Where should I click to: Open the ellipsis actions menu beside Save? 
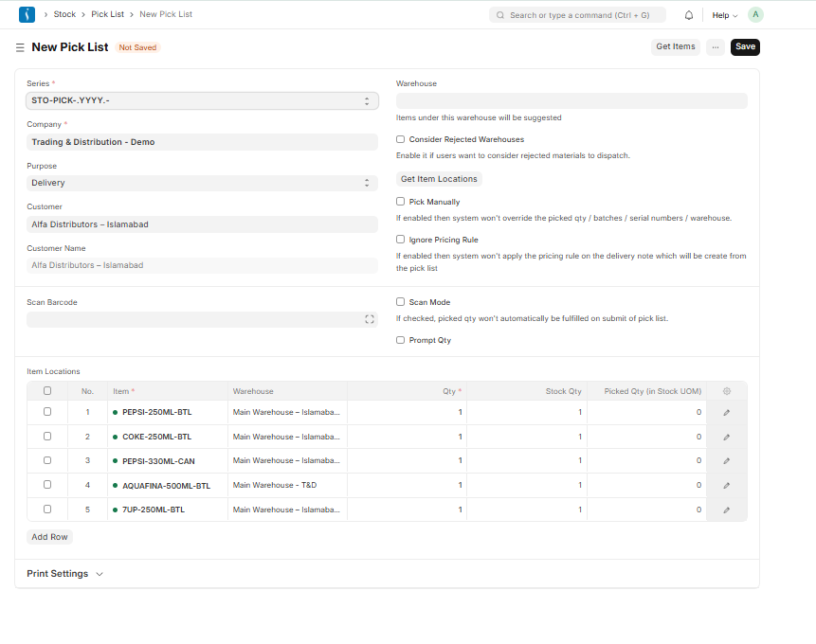[x=717, y=46]
